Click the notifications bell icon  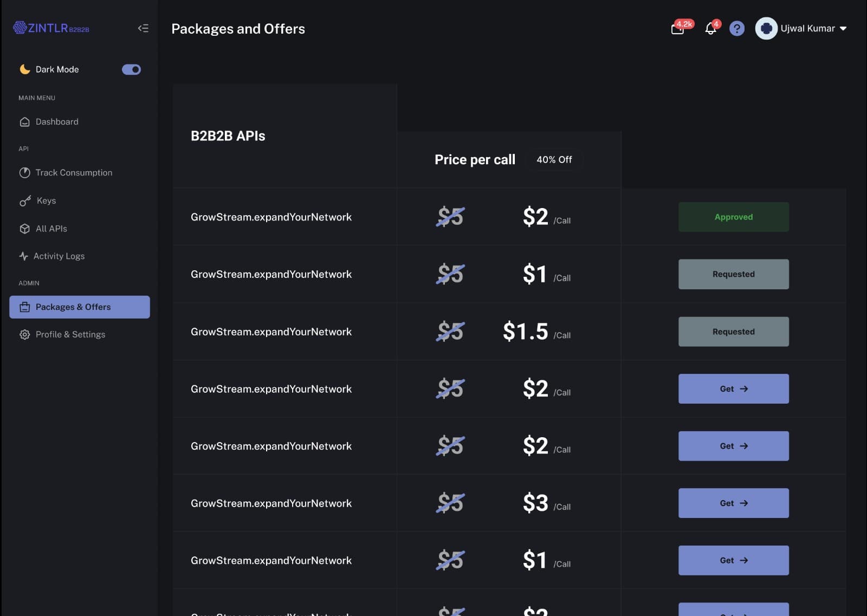click(710, 28)
